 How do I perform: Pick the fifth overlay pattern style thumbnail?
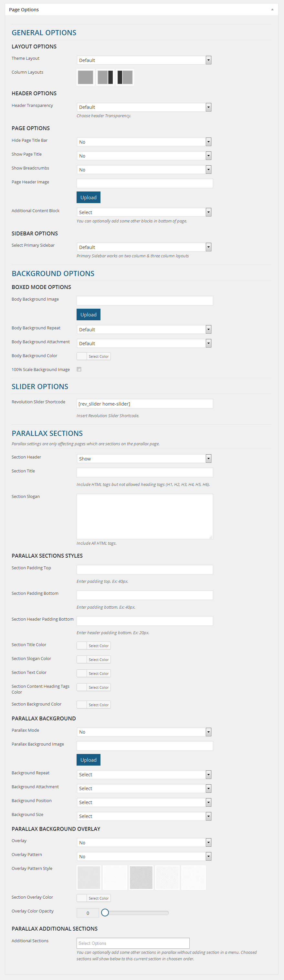(x=194, y=877)
